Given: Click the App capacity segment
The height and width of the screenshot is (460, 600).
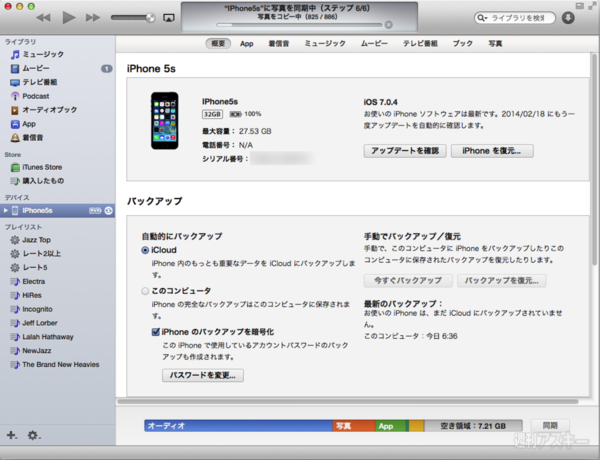Looking at the screenshot, I should [391, 426].
